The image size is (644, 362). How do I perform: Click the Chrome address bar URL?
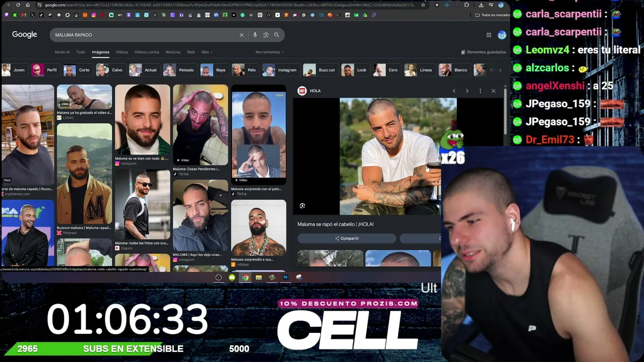tap(230, 5)
